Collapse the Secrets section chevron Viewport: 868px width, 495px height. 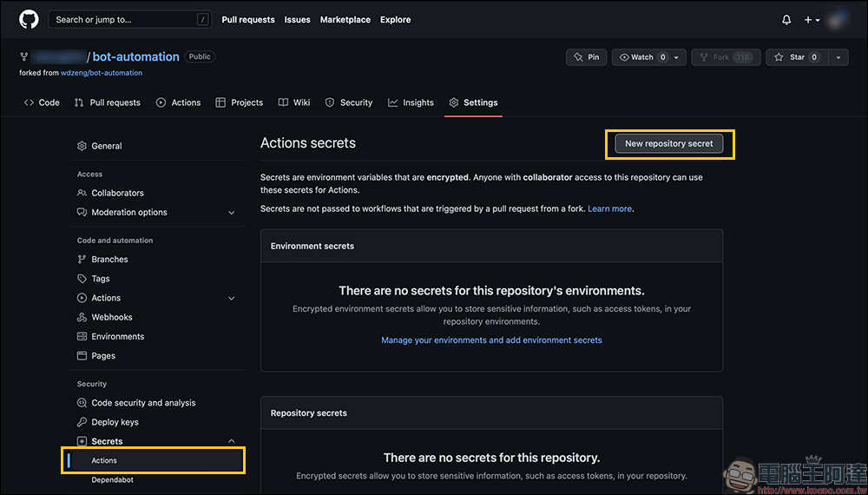[231, 441]
